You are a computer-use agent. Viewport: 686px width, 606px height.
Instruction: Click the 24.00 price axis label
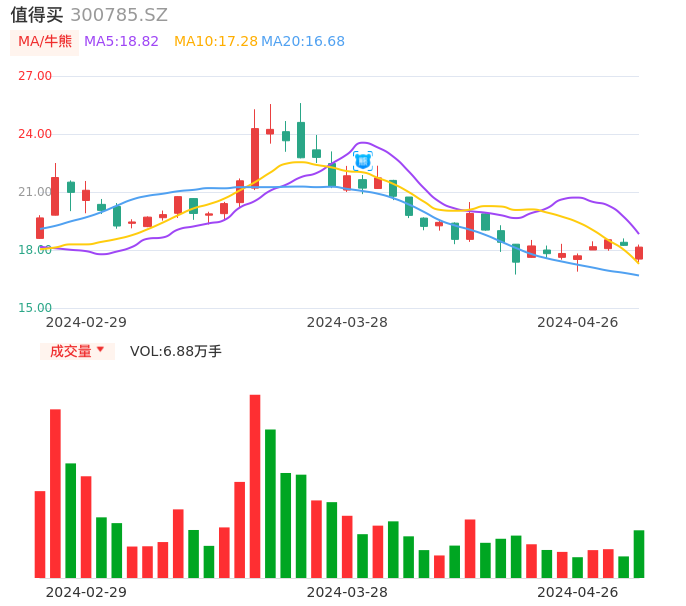(x=35, y=134)
